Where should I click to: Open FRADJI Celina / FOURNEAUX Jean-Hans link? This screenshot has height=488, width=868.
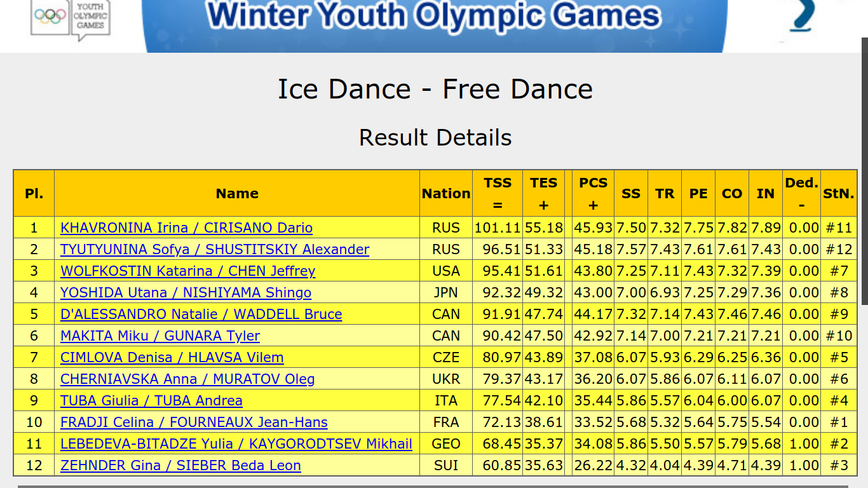click(194, 422)
